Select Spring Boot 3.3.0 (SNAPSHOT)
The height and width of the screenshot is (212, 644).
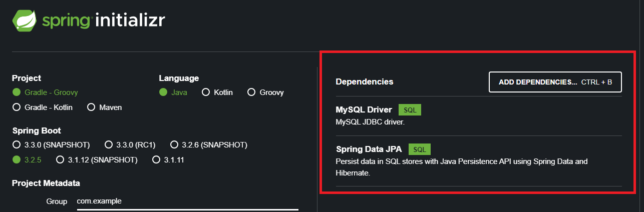click(x=51, y=145)
